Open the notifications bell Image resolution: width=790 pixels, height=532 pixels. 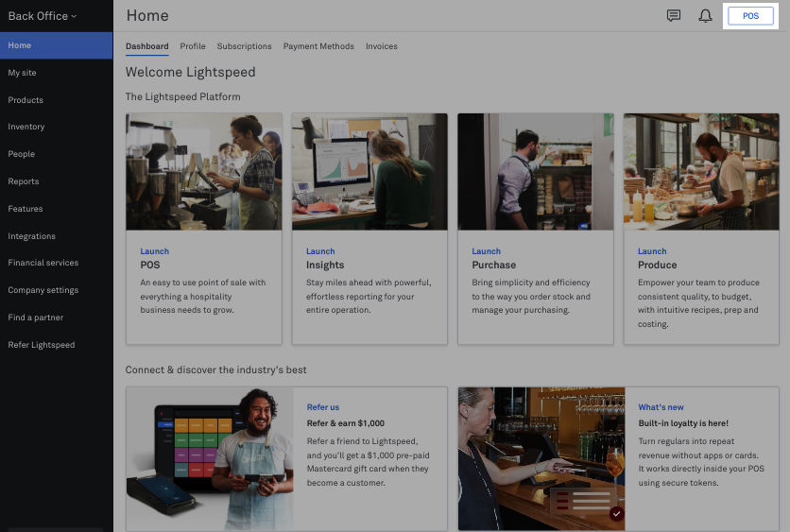(x=705, y=16)
